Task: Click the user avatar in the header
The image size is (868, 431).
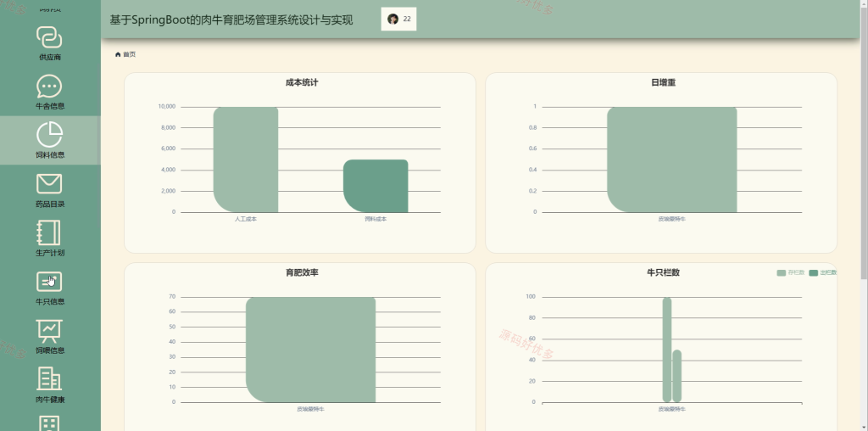Action: (393, 19)
